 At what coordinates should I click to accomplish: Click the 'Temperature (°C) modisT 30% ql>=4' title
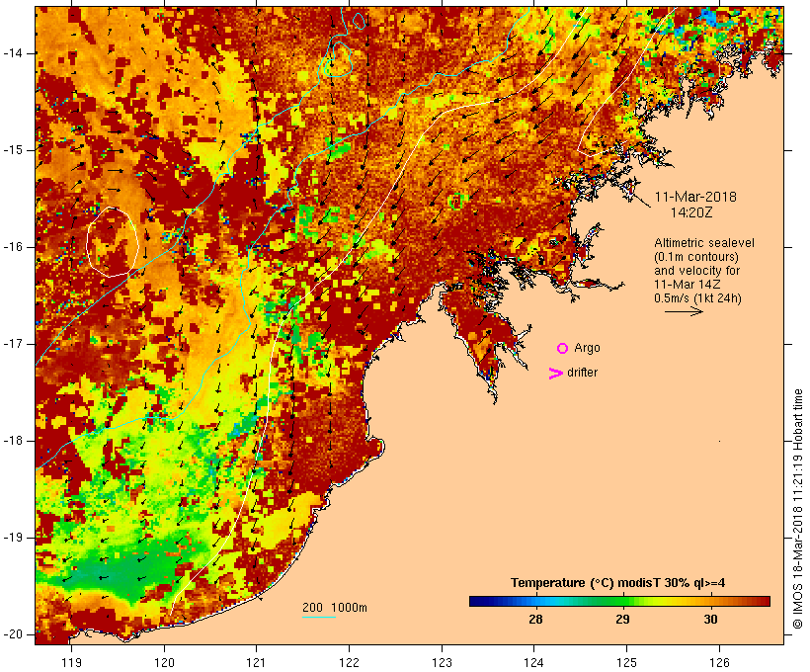617,583
